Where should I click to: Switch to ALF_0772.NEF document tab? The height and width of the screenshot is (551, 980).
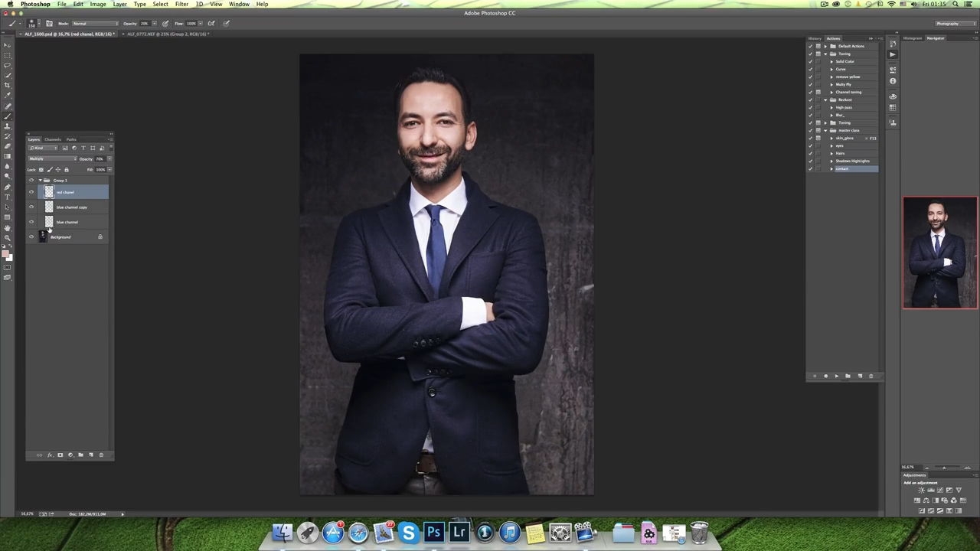click(167, 34)
